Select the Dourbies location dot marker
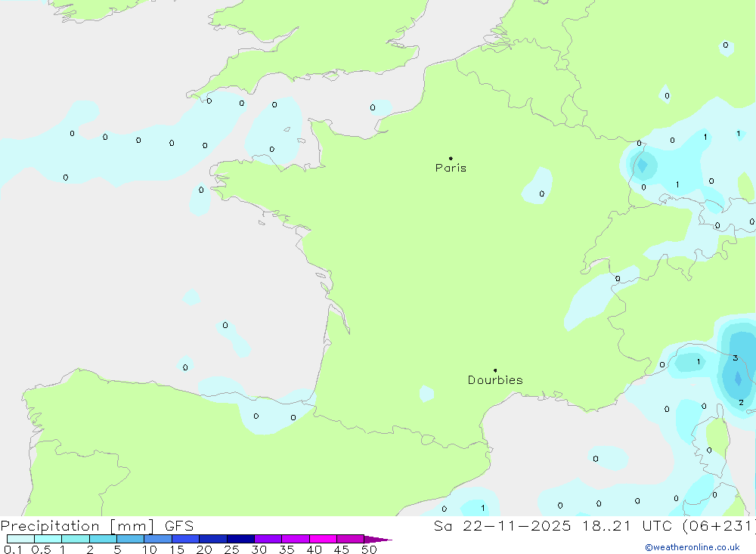This screenshot has height=554, width=756. pyautogui.click(x=495, y=370)
